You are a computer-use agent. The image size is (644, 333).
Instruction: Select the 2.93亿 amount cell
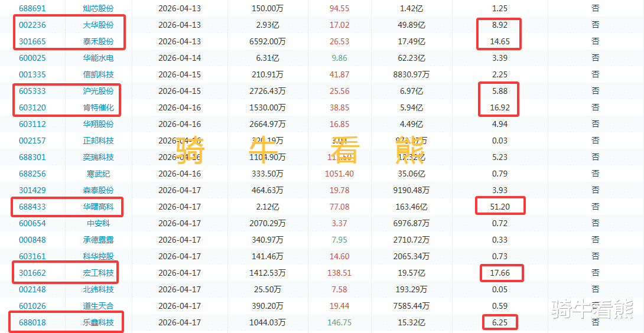269,25
